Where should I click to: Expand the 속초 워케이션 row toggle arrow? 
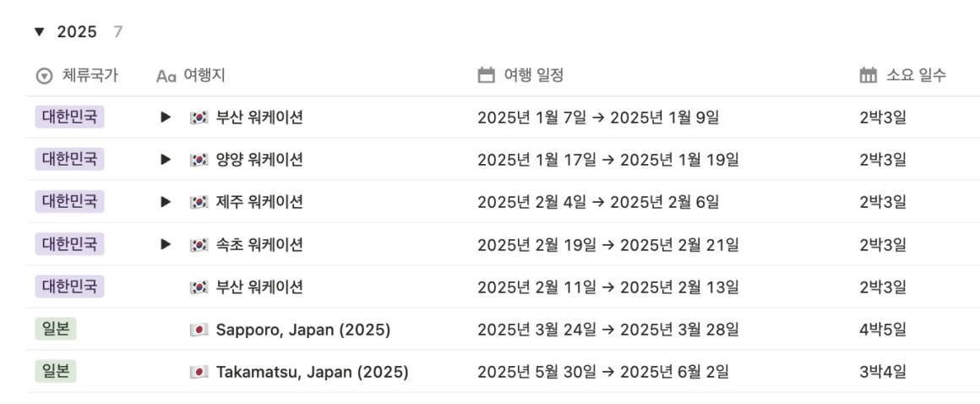pos(166,244)
